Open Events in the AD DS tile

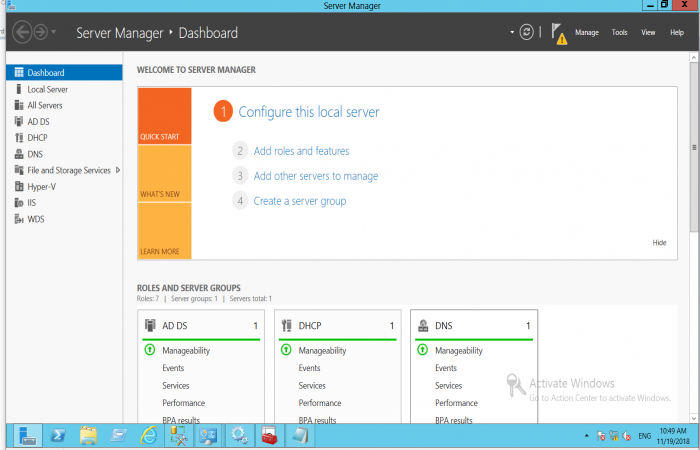(x=173, y=368)
